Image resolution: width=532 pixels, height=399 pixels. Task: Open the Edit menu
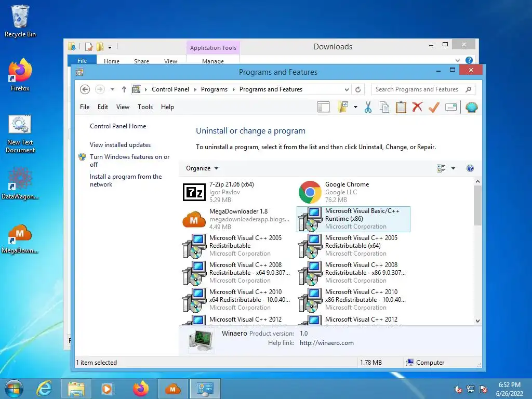click(103, 107)
